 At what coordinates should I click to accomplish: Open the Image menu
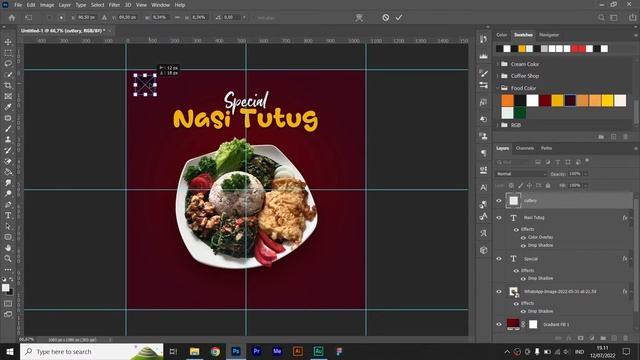(47, 5)
